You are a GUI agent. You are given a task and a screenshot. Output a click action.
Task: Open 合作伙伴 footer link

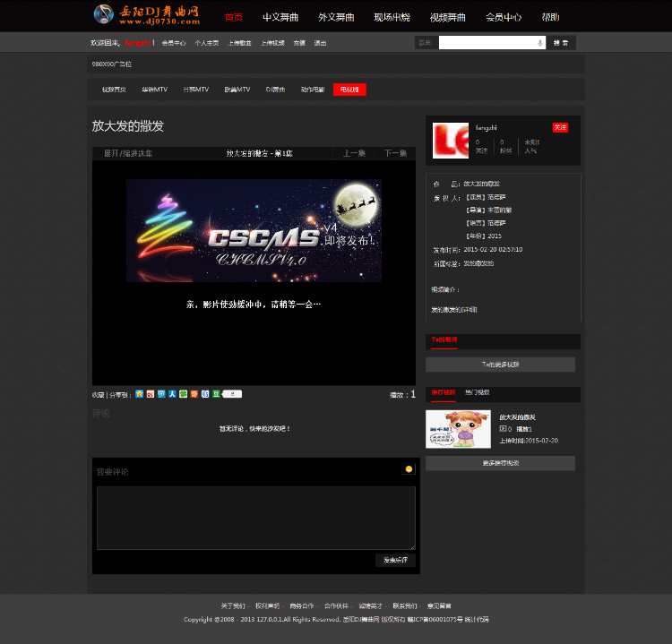point(336,605)
